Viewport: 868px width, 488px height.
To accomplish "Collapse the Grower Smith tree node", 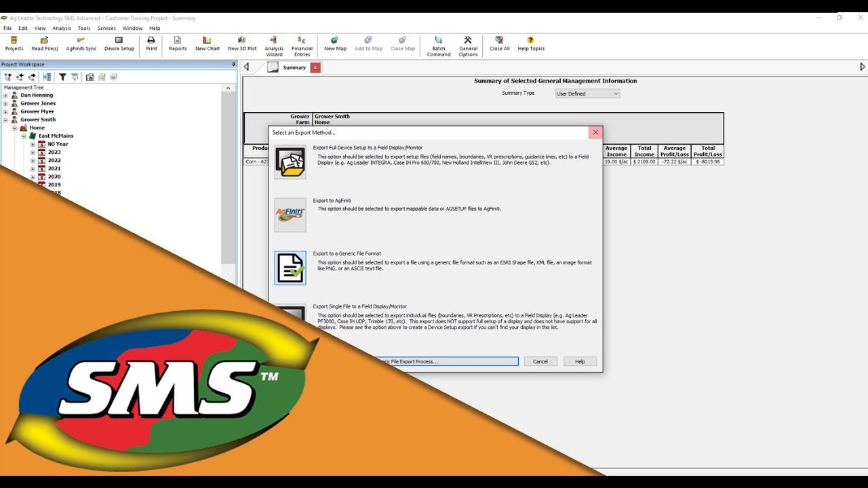I will [5, 120].
